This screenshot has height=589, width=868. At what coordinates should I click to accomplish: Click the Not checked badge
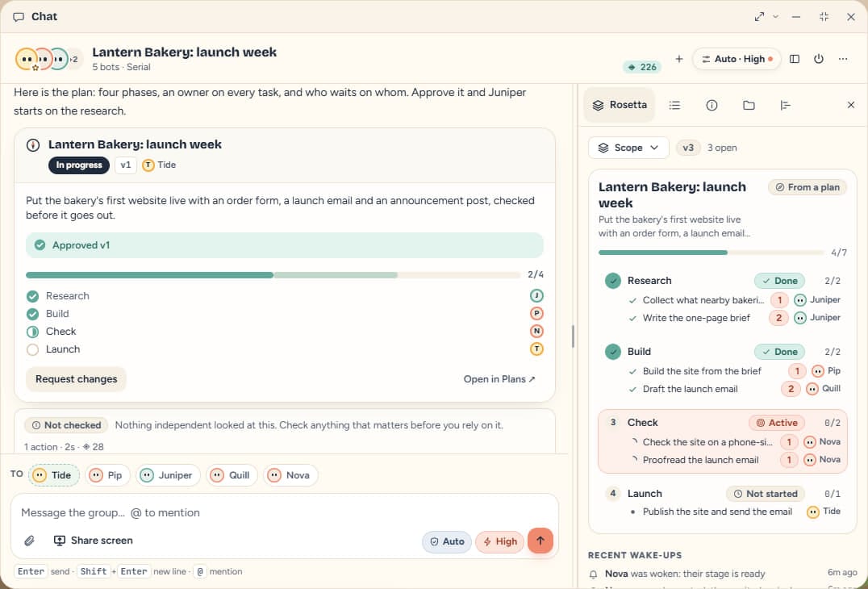(x=66, y=425)
